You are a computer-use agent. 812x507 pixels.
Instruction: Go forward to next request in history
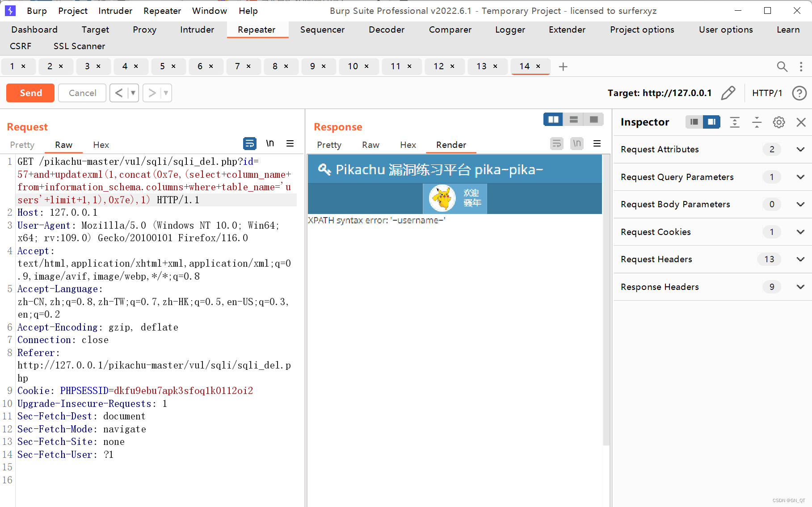pos(152,93)
